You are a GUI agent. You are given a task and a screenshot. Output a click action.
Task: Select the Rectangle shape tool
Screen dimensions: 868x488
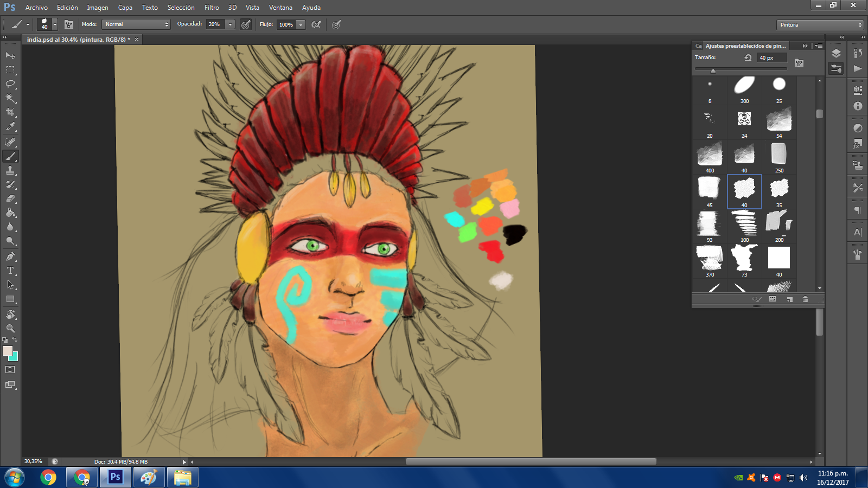click(x=10, y=299)
